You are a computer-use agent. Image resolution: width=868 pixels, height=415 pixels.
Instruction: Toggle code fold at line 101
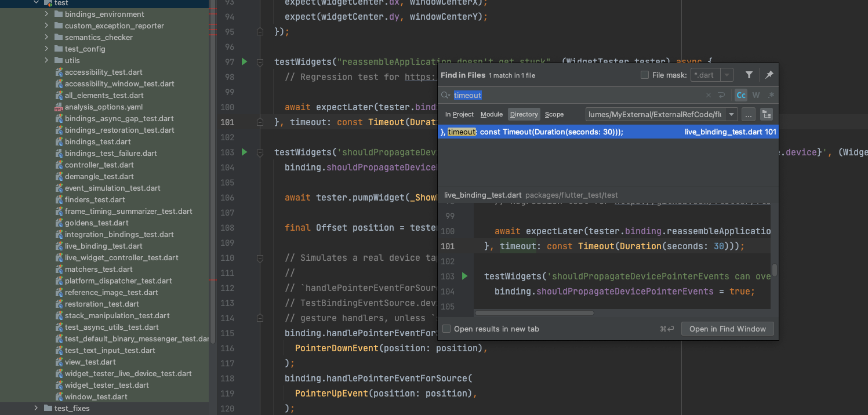click(260, 122)
